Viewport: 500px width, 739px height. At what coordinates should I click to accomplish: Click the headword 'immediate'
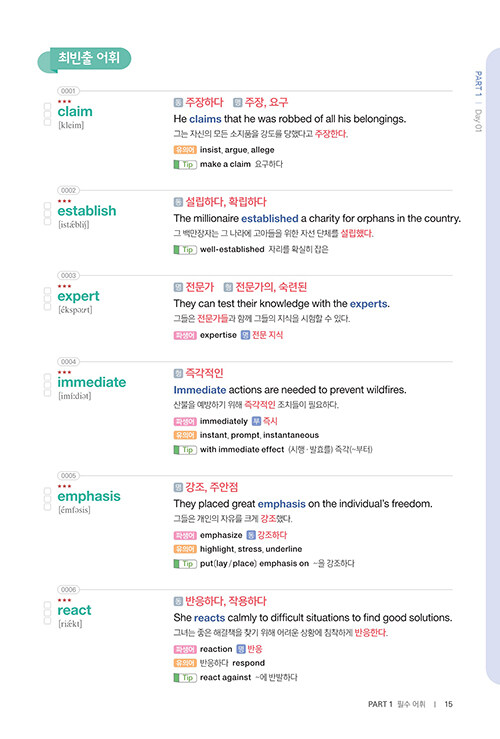point(92,382)
